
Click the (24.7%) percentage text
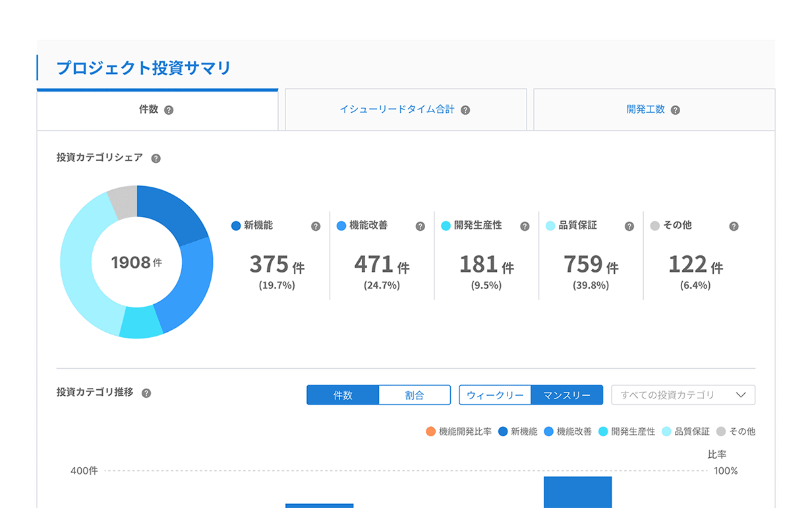(x=382, y=286)
